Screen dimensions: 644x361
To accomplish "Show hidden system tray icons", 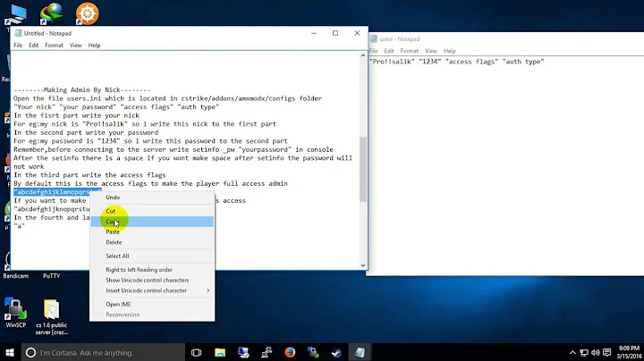I will pos(572,352).
